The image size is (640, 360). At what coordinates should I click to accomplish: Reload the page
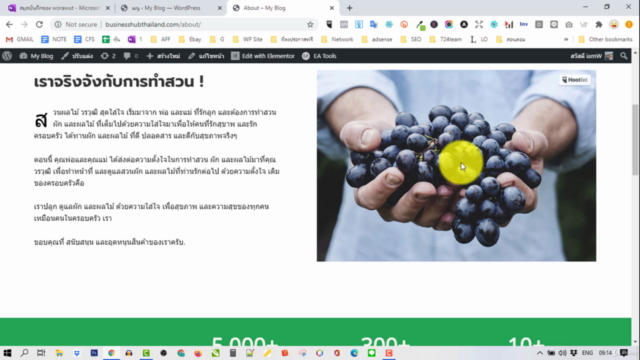click(39, 24)
